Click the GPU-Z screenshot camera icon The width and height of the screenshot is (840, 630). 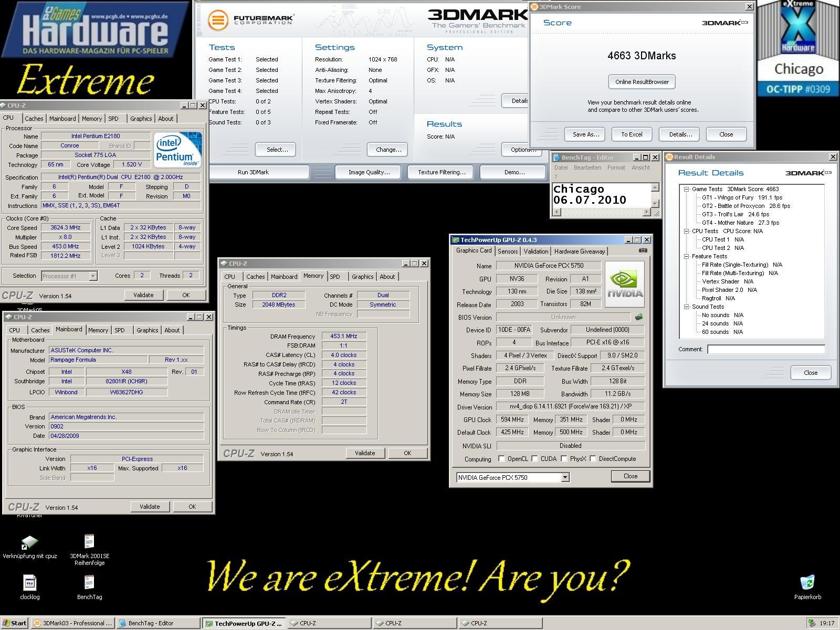[x=643, y=250]
